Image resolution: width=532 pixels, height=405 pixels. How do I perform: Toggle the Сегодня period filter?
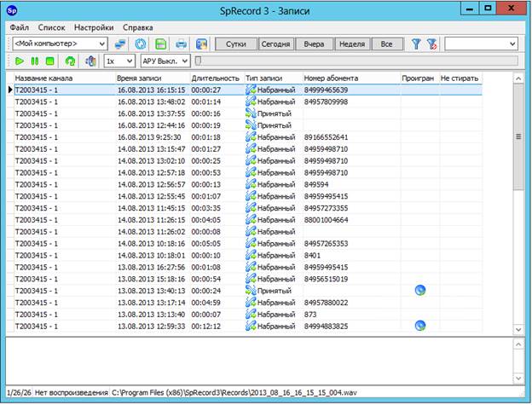click(273, 43)
